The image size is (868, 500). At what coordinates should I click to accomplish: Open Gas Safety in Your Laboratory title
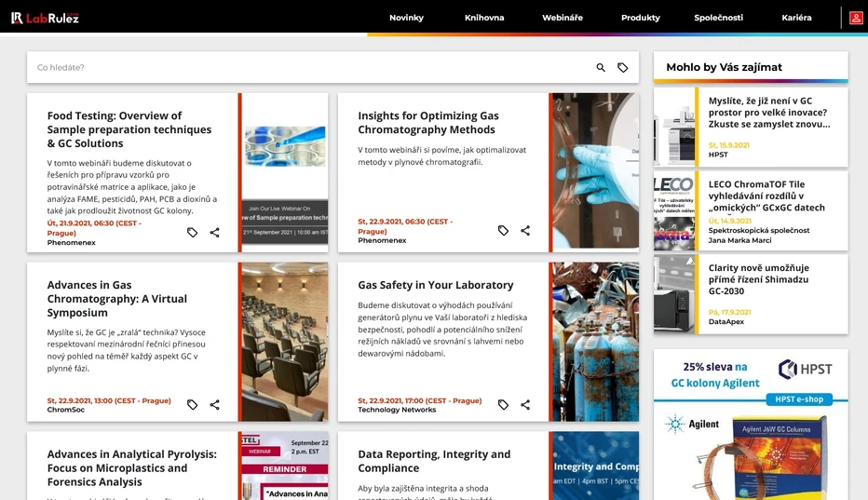tap(435, 285)
